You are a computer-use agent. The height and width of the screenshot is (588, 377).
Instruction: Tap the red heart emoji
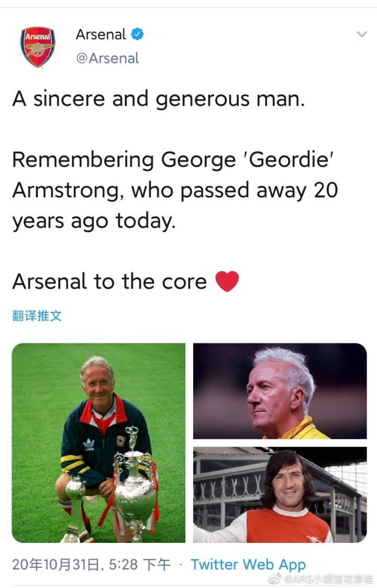(x=227, y=282)
